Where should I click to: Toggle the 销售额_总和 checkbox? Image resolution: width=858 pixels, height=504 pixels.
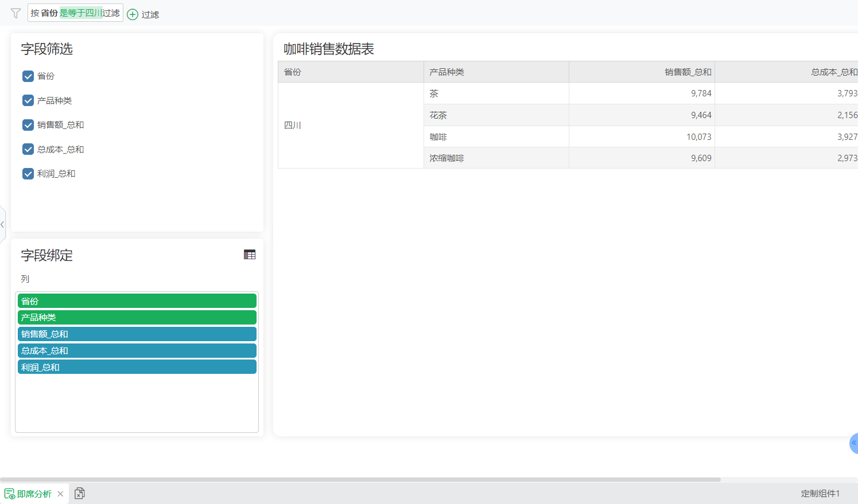[x=28, y=125]
